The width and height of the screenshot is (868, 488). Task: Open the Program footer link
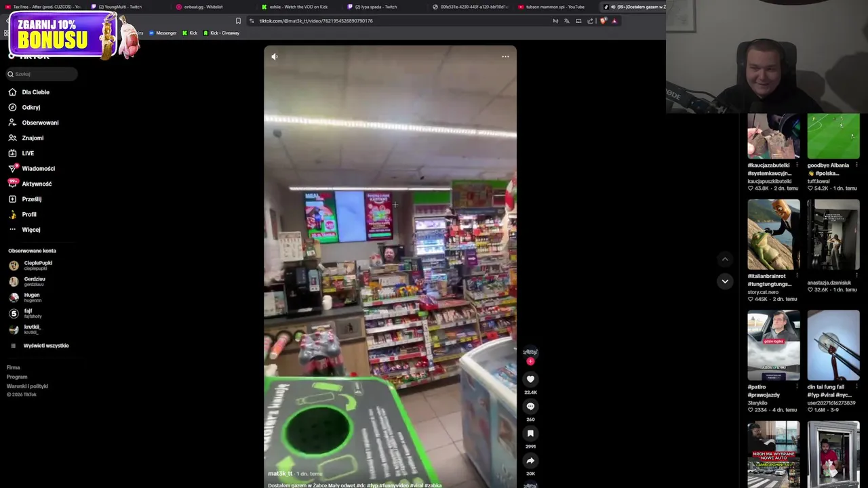[x=17, y=377]
